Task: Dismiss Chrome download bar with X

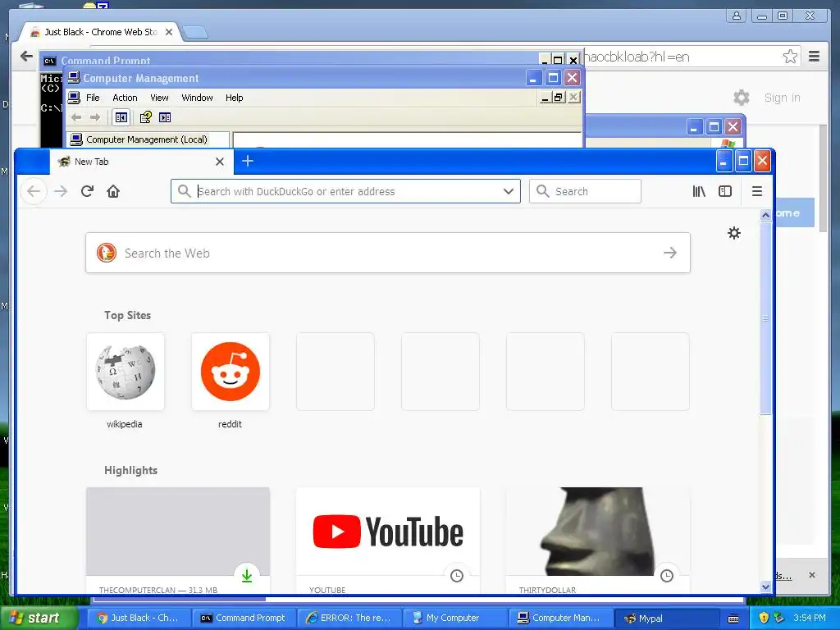Action: pyautogui.click(x=812, y=575)
